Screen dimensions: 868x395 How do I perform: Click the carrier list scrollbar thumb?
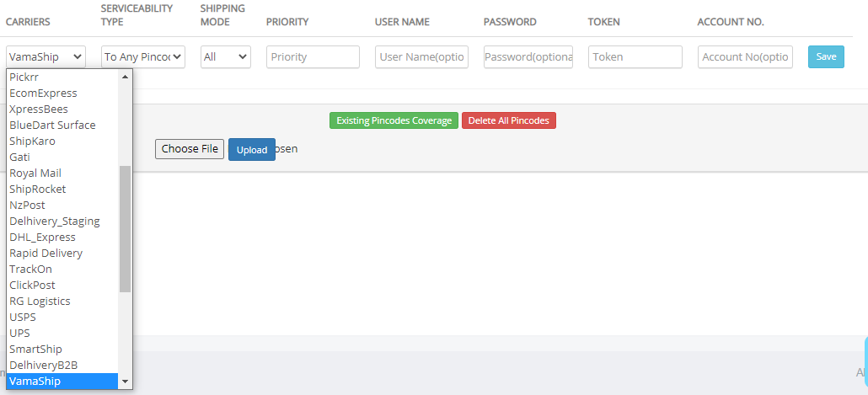(x=125, y=229)
